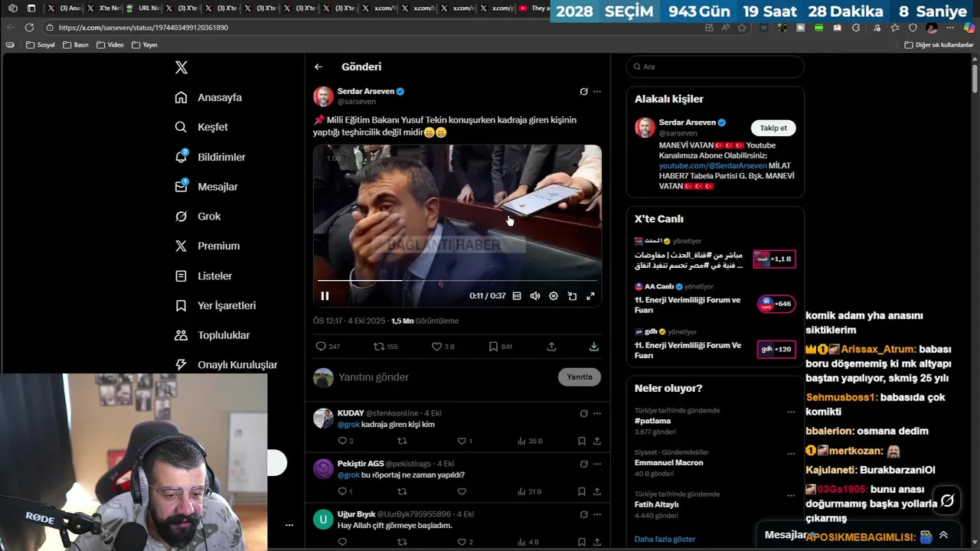Open Bildirimler notifications
This screenshot has height=551, width=980.
(x=210, y=157)
